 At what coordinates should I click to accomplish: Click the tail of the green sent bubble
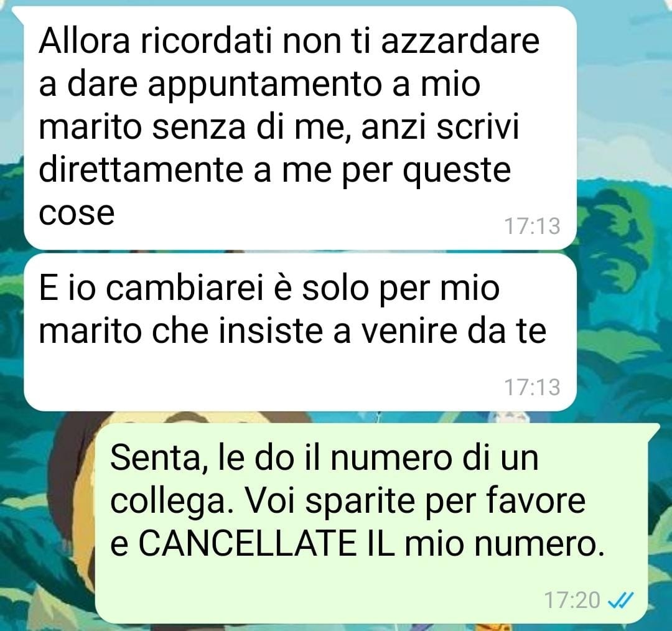[653, 430]
